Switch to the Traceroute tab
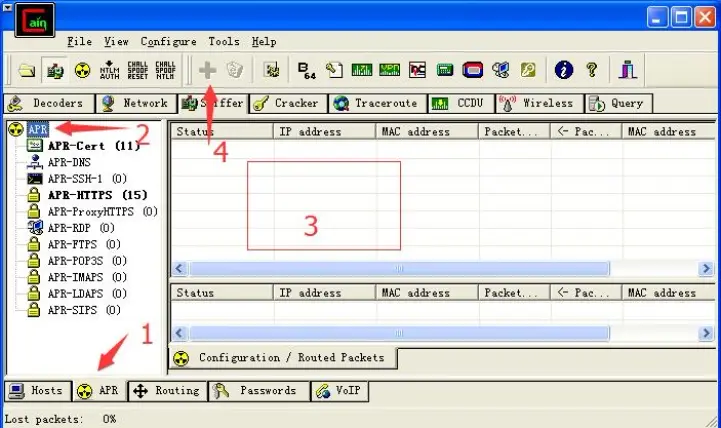Screen dimensions: 721x428 378,103
